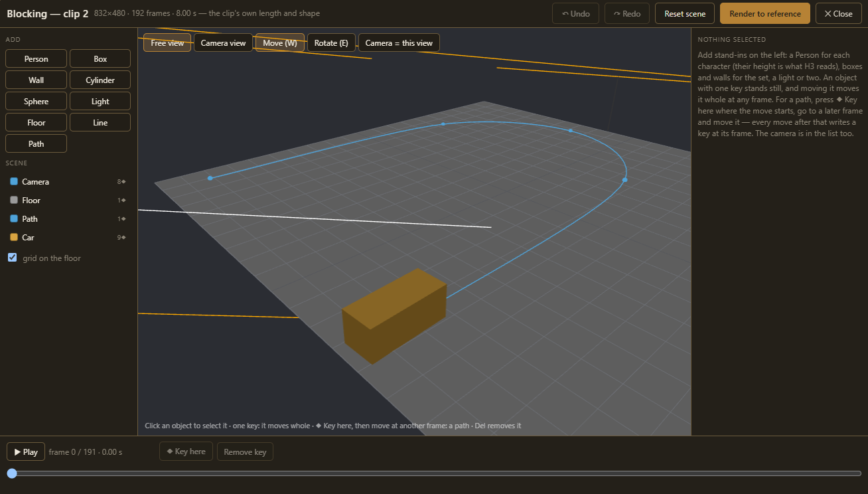
Task: Click the gray Floor swatch in scene list
Action: point(14,200)
